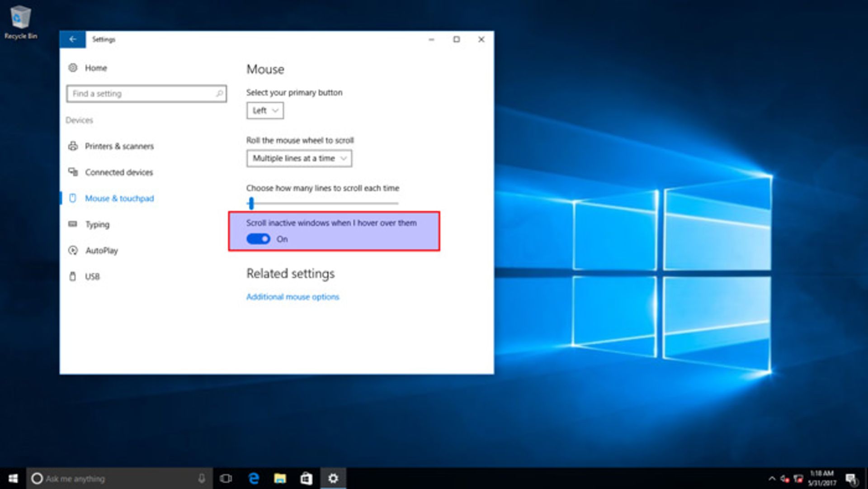Viewport: 868px width, 489px height.
Task: Open Printers & scanners page
Action: [119, 146]
